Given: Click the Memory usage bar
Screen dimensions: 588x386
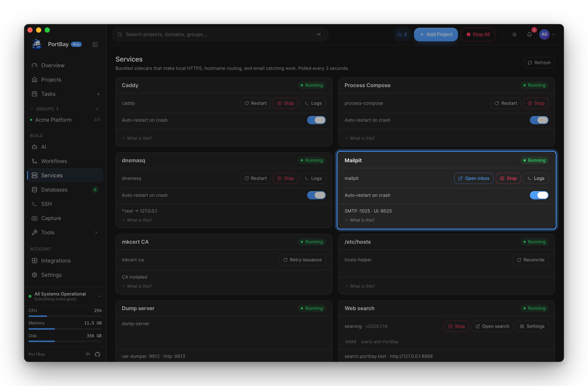Looking at the screenshot, I should (x=65, y=329).
